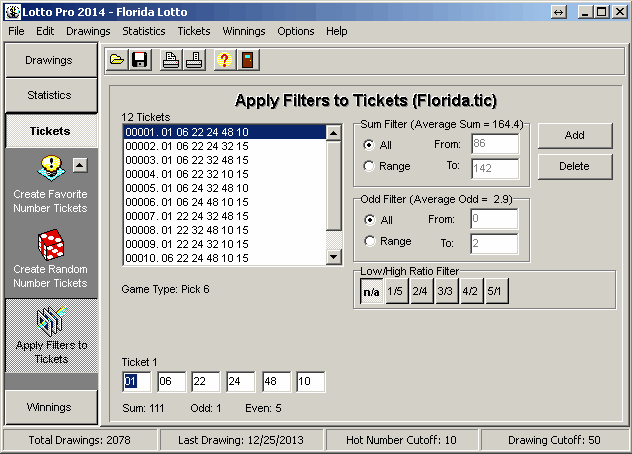
Task: Select ticket 00003 in the list
Action: (225, 160)
